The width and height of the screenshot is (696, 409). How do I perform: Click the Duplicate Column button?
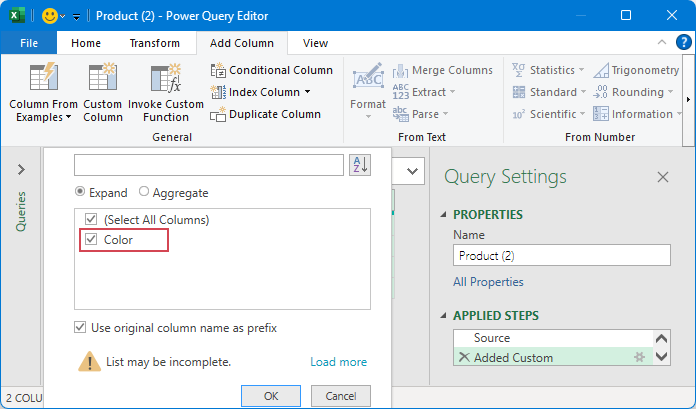[x=266, y=114]
